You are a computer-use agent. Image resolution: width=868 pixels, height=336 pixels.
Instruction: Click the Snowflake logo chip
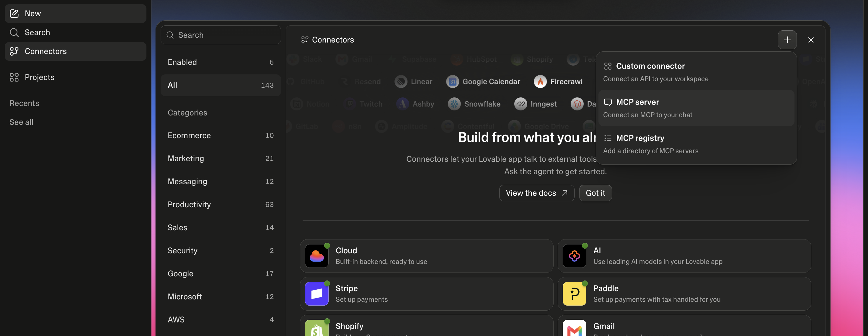(x=474, y=104)
